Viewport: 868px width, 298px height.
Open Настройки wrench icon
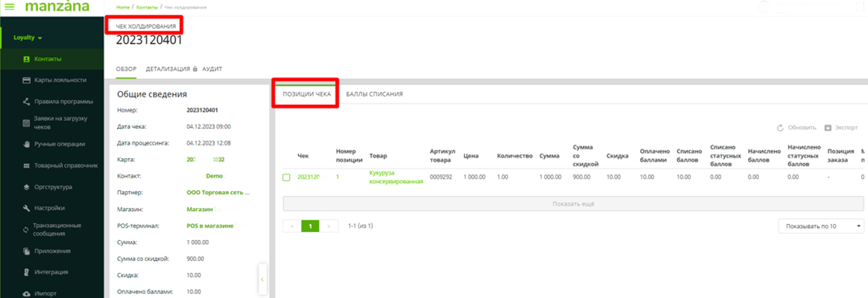[26, 208]
